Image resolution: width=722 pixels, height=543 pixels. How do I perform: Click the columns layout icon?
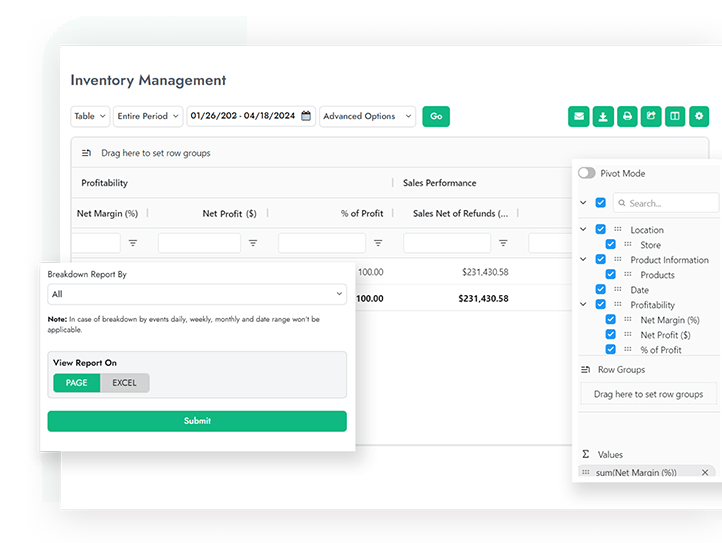[x=675, y=116]
